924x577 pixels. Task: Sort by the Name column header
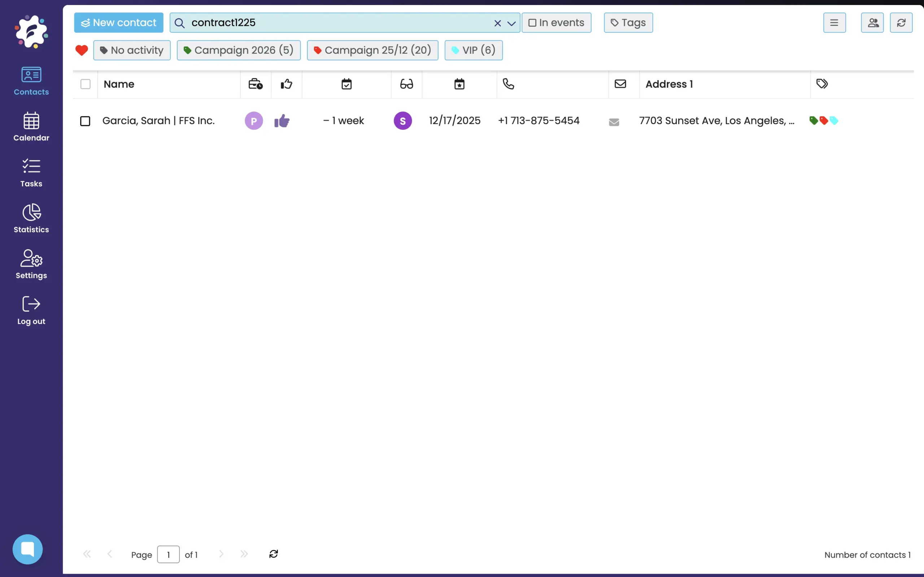click(119, 84)
